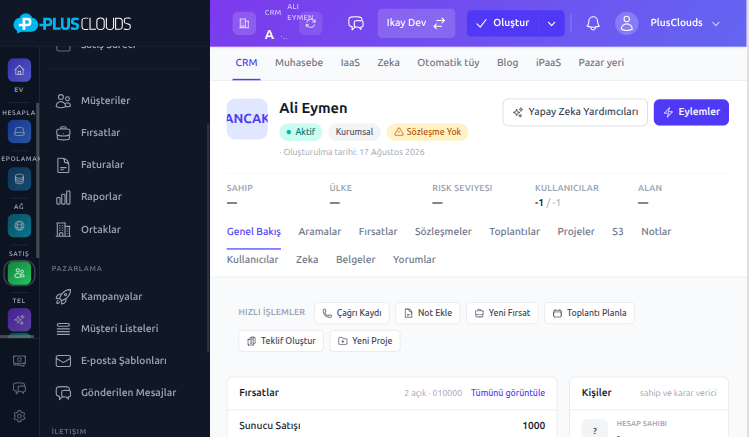Open the Toplantılar tab
Viewport: 749px width, 437px height.
(514, 232)
